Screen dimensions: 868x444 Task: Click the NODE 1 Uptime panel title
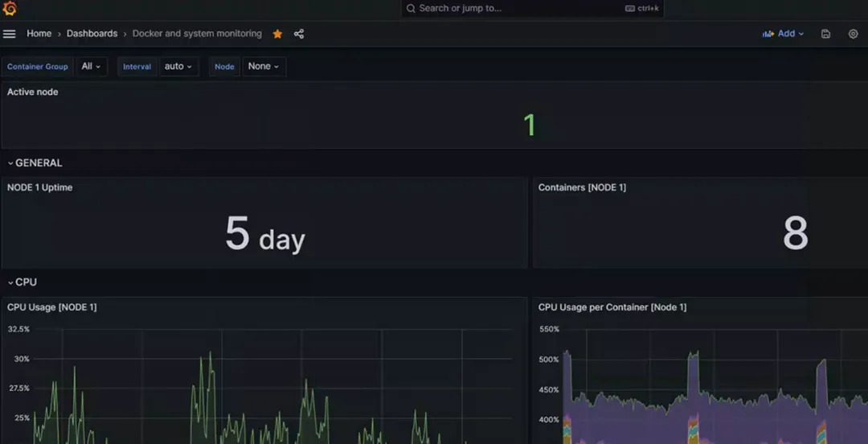coord(40,187)
